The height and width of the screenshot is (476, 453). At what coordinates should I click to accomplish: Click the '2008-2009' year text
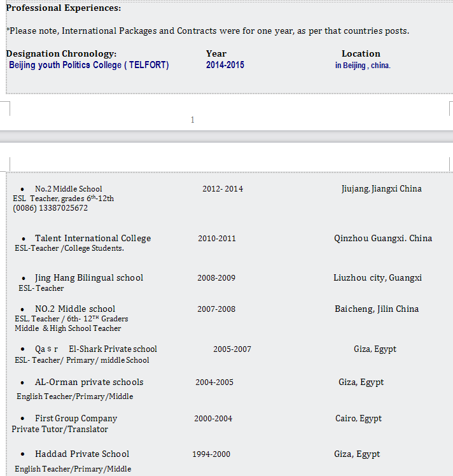(x=216, y=278)
